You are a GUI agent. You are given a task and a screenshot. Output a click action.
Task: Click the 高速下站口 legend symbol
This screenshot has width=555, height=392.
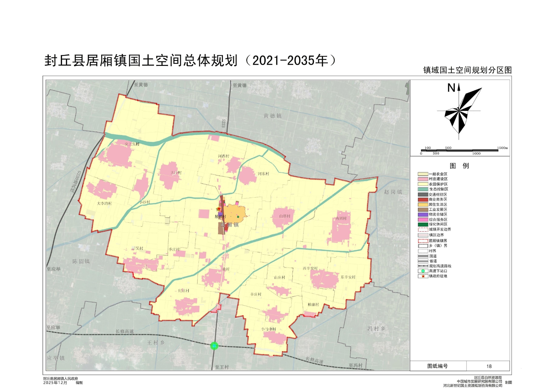click(x=423, y=271)
